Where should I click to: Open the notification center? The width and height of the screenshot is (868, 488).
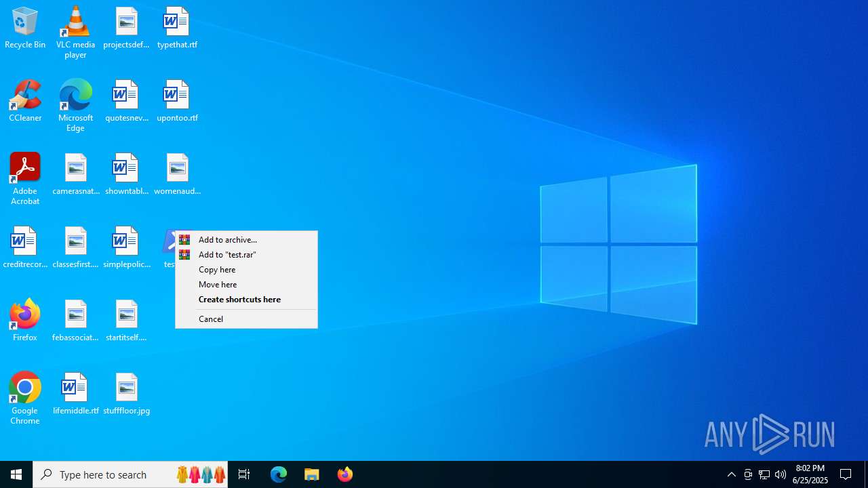pos(846,474)
